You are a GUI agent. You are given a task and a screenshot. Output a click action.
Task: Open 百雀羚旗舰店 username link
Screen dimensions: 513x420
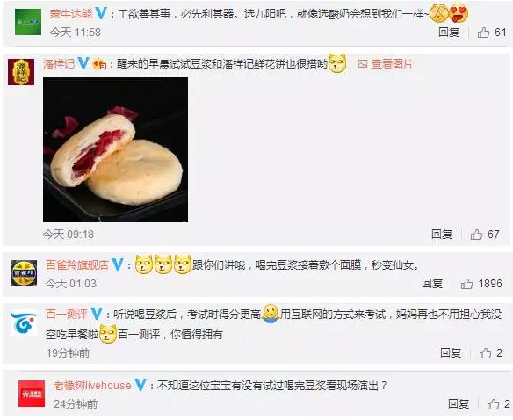point(77,264)
